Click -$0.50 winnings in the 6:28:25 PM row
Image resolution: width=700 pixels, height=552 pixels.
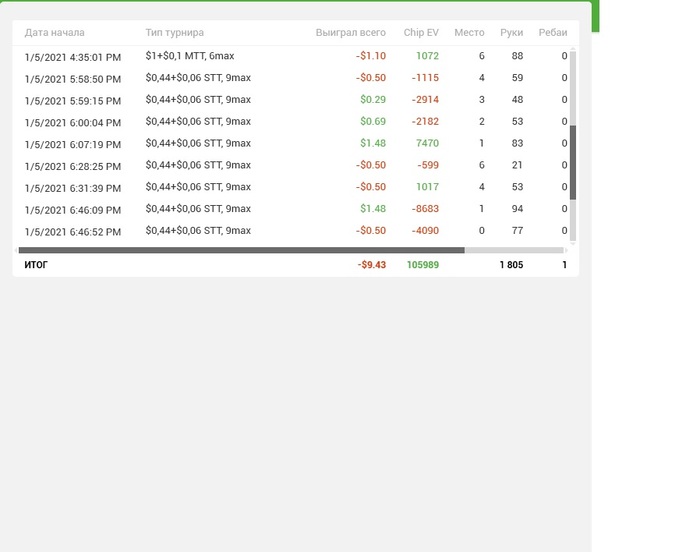pos(371,165)
